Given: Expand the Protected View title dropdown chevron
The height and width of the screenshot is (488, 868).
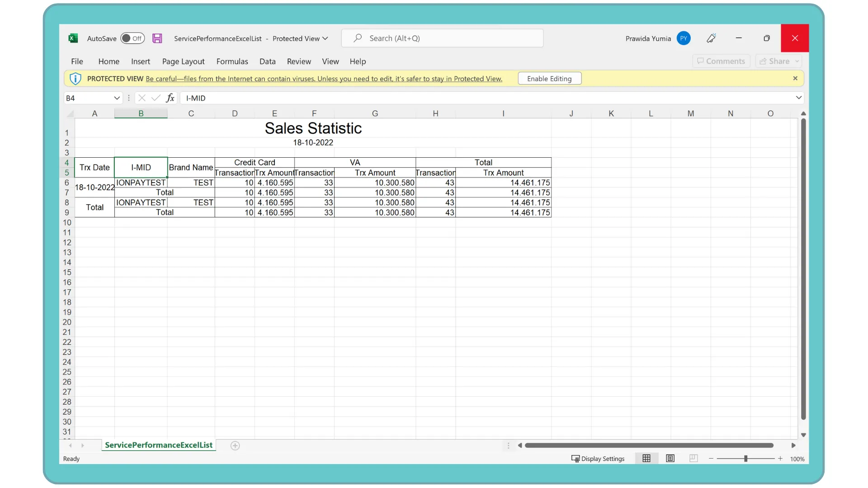Looking at the screenshot, I should 325,38.
